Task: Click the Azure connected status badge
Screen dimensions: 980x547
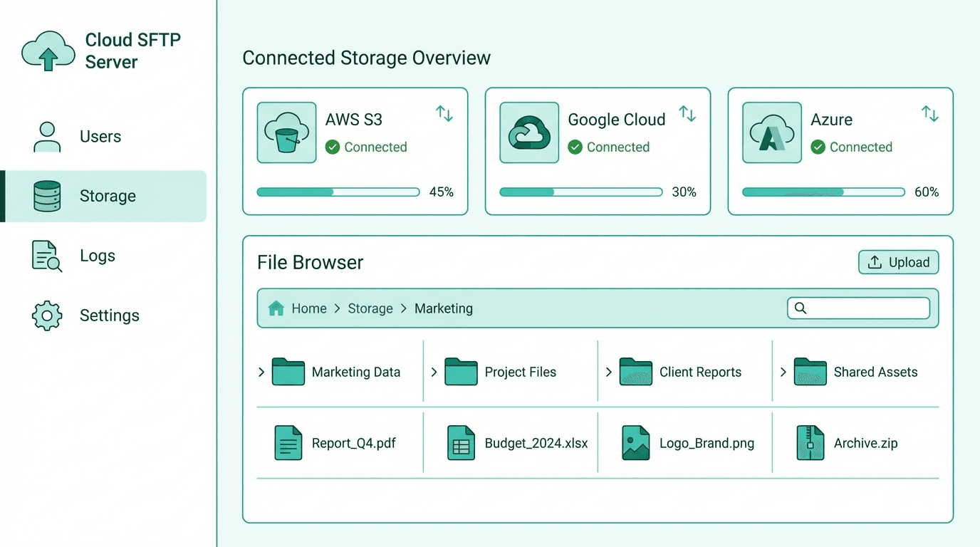Action: (x=852, y=147)
